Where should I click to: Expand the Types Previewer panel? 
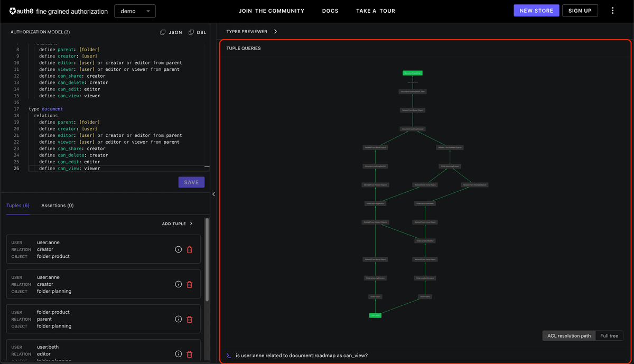tap(275, 32)
